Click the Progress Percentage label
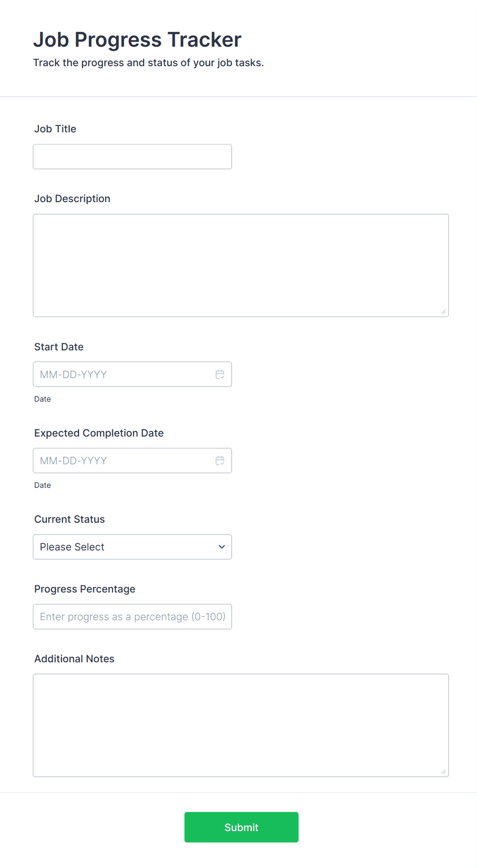Viewport: 477px width, 868px height. pos(85,589)
